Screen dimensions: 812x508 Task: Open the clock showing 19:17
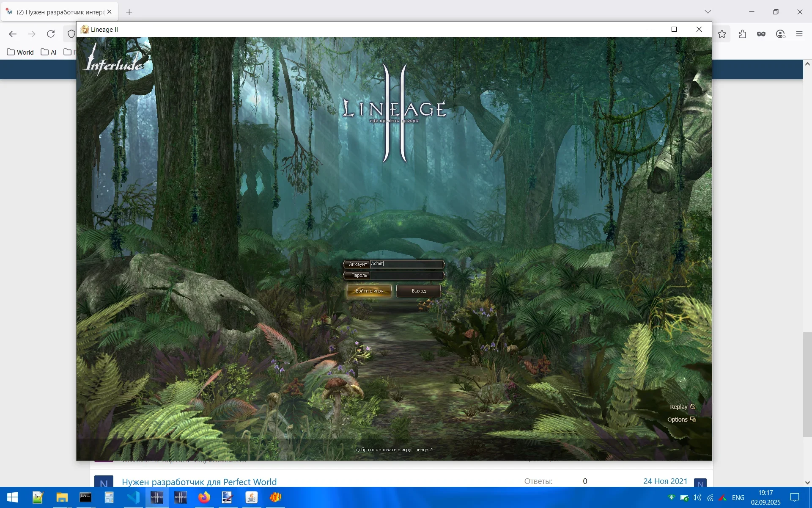[x=765, y=497]
